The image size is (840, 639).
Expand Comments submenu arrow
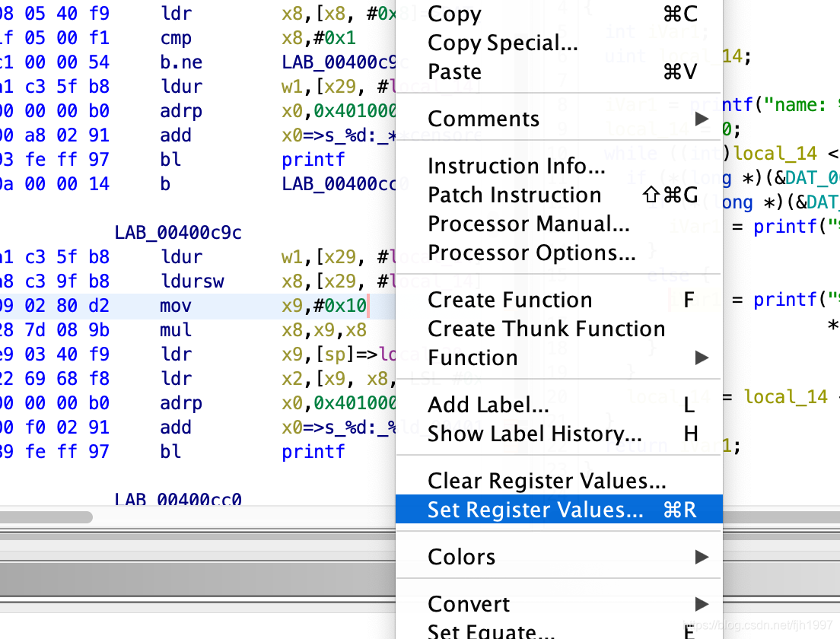(702, 119)
